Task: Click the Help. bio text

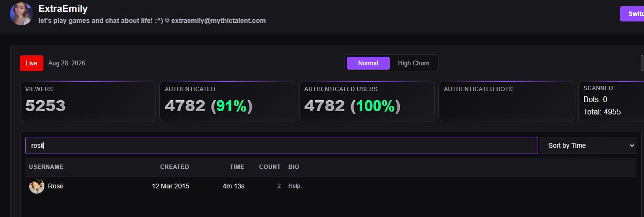Action: click(x=295, y=186)
